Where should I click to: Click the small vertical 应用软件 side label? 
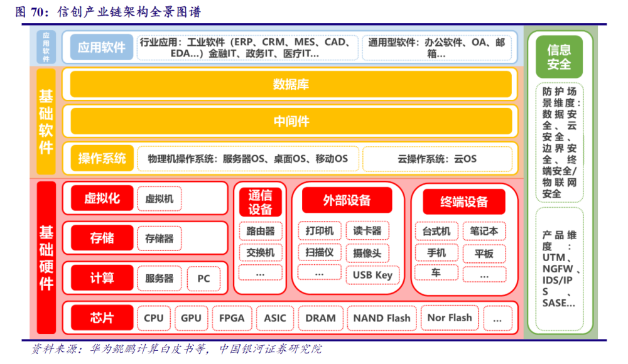[46, 47]
